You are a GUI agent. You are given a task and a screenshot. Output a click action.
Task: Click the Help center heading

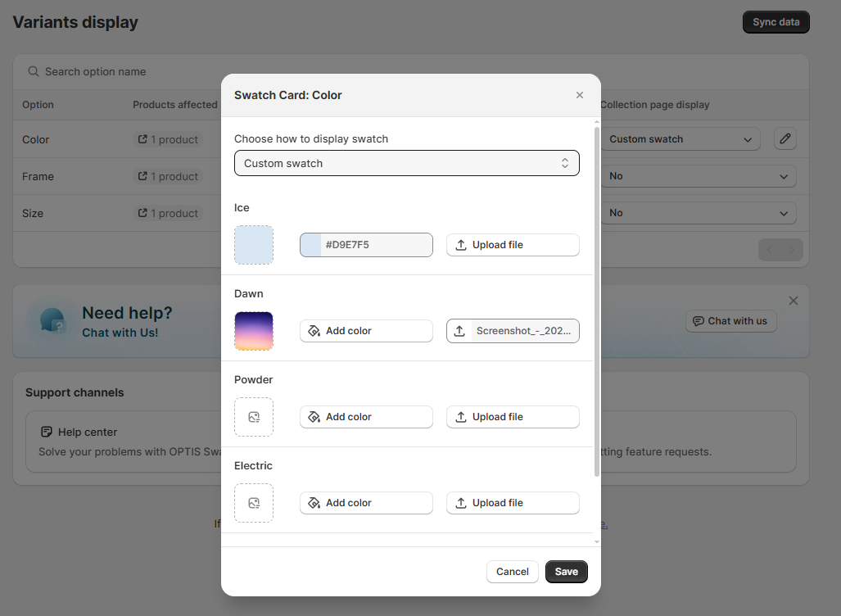(x=88, y=432)
